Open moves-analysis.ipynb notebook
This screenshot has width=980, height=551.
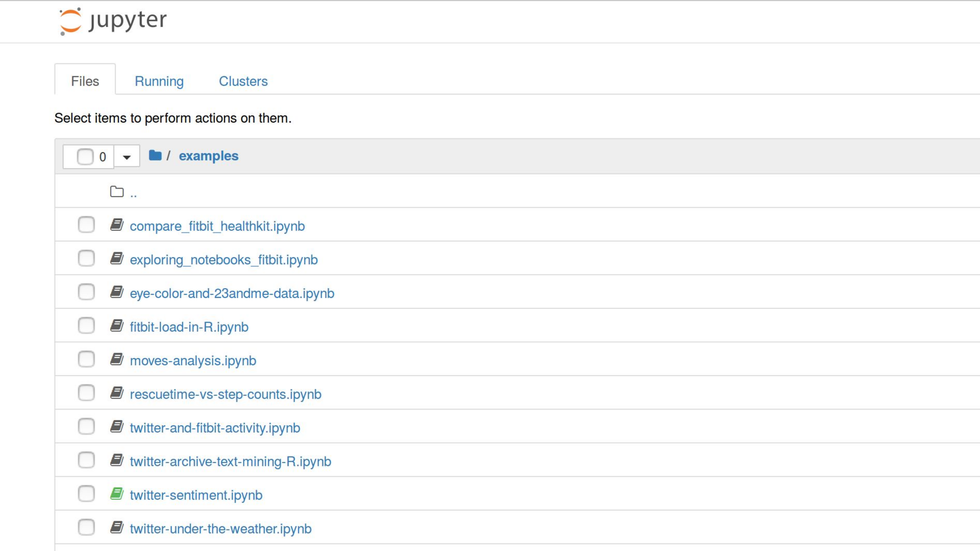[x=193, y=361]
